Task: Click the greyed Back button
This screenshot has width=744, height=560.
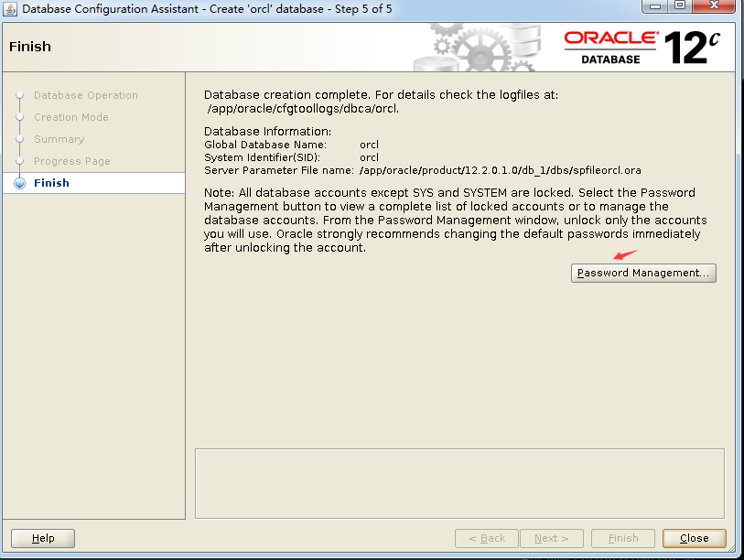Action: [486, 538]
